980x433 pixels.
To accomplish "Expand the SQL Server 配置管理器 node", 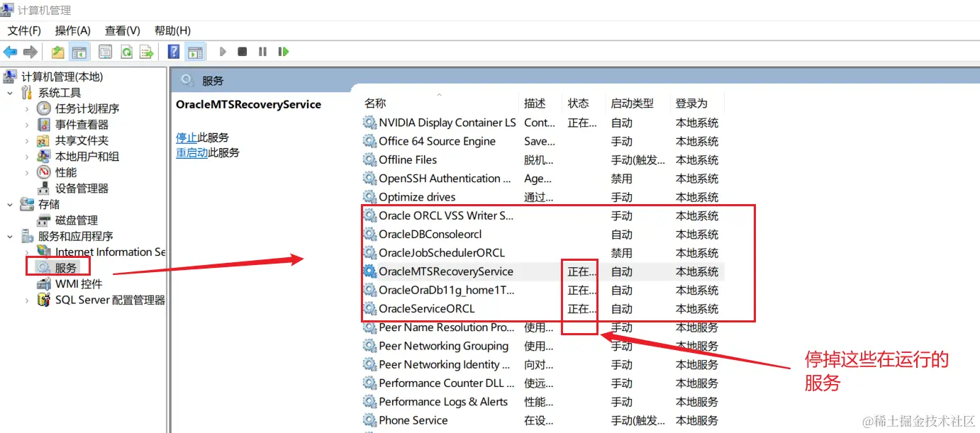I will coord(27,300).
